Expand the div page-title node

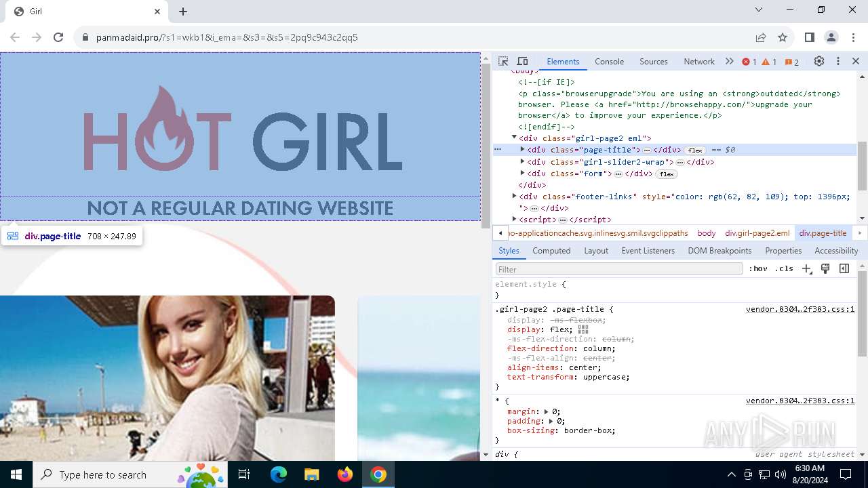(522, 150)
